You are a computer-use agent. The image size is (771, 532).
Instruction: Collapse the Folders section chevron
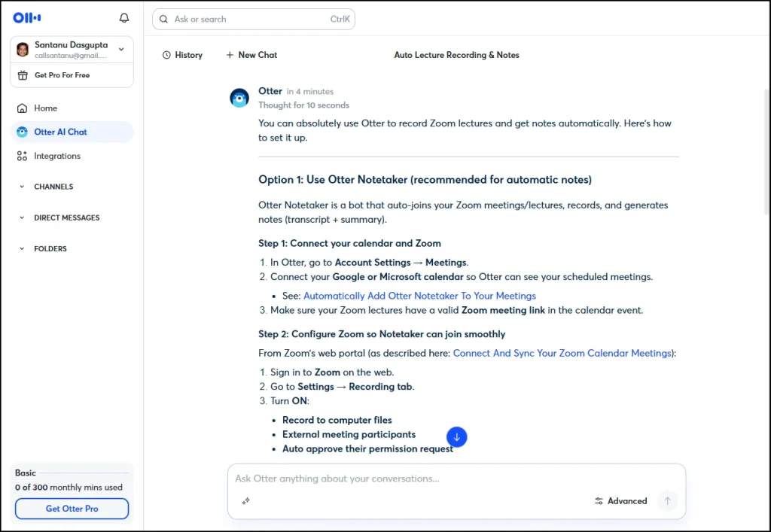click(22, 248)
